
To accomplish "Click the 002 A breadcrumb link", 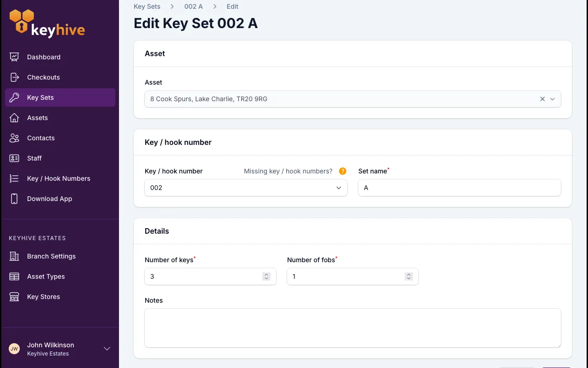I will point(193,6).
